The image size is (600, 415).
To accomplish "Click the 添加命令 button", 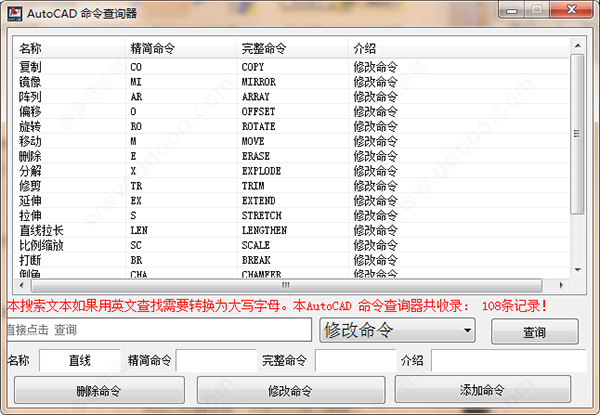I will pos(483,389).
